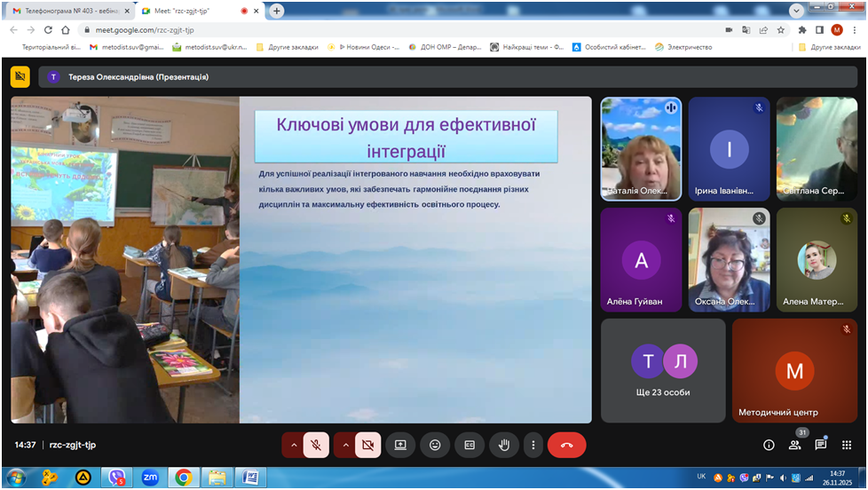The width and height of the screenshot is (868, 490).
Task: Open the meeting details info icon
Action: pos(769,445)
